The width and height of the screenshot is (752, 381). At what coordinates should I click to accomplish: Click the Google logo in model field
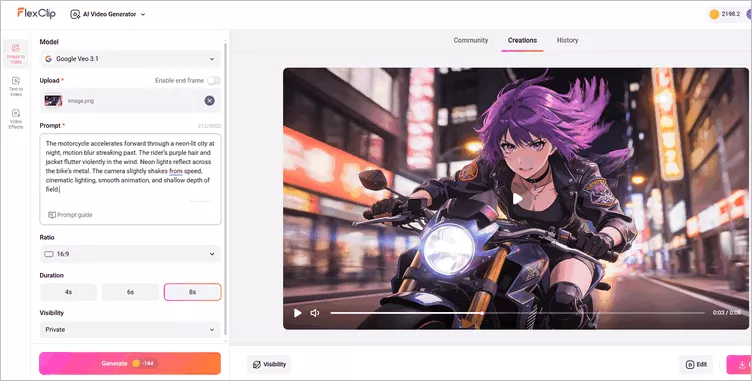[x=48, y=59]
